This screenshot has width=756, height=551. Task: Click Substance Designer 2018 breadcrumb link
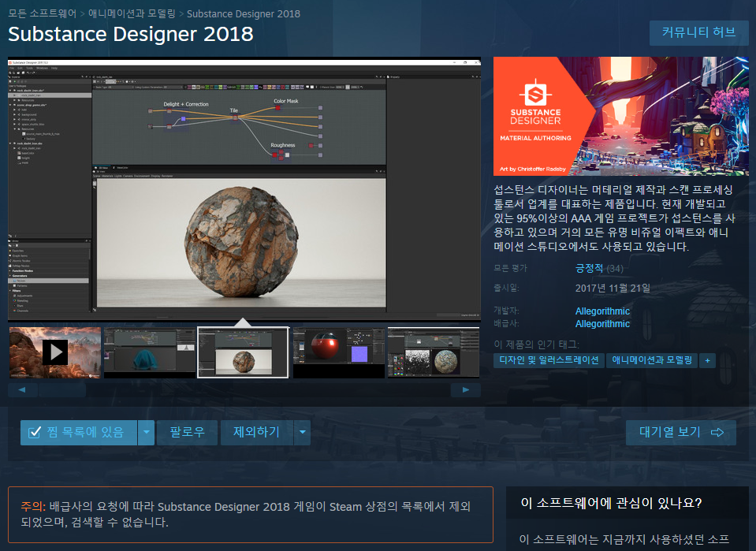244,13
